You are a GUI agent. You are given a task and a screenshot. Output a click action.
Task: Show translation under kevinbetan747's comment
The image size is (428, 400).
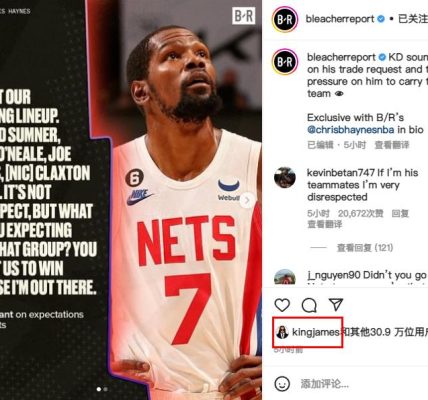[x=324, y=224]
